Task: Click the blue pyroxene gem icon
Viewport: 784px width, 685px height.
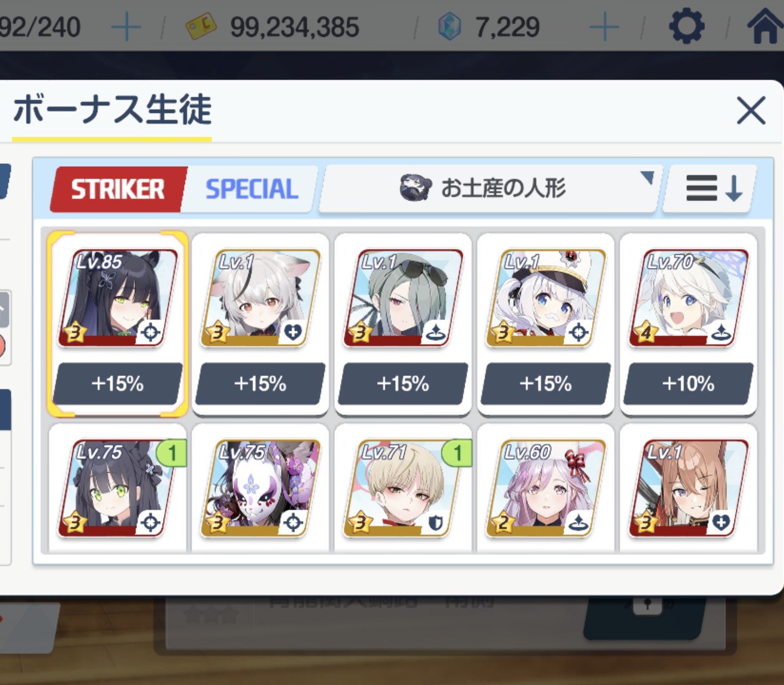Action: coord(450,27)
